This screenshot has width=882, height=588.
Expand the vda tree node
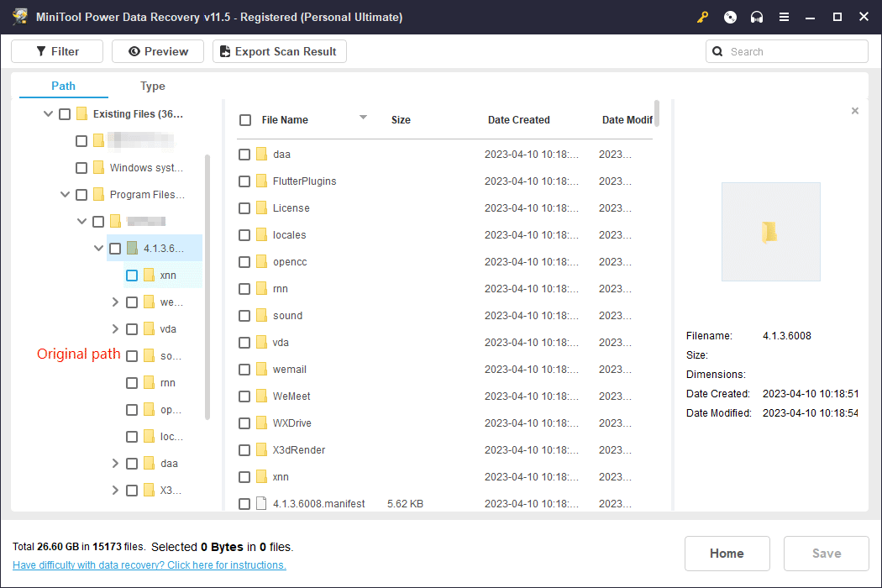click(115, 329)
